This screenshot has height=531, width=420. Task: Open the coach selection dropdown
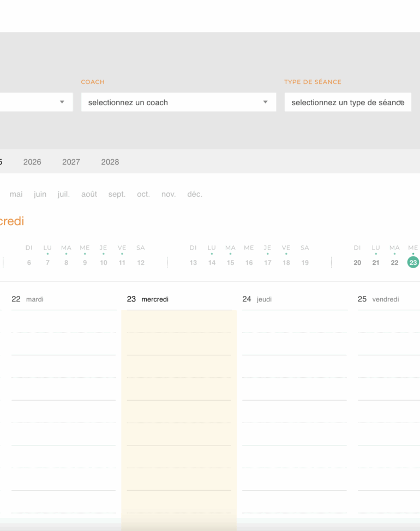coord(178,102)
